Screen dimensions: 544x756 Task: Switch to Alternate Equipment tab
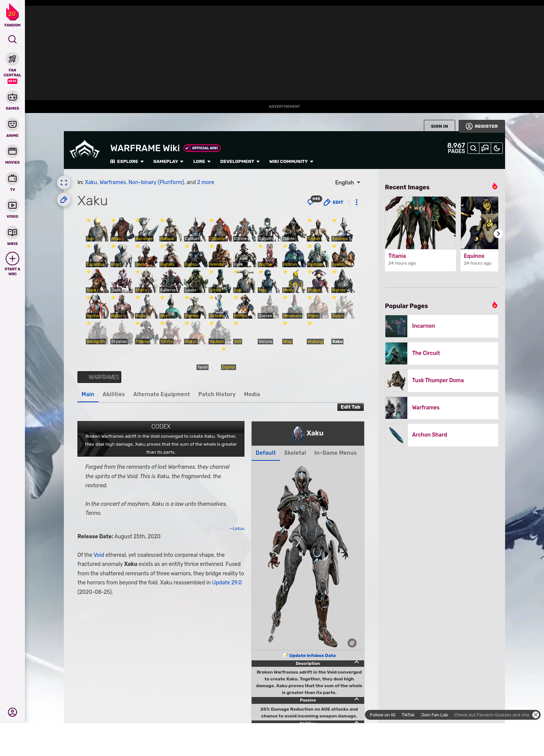pos(162,394)
